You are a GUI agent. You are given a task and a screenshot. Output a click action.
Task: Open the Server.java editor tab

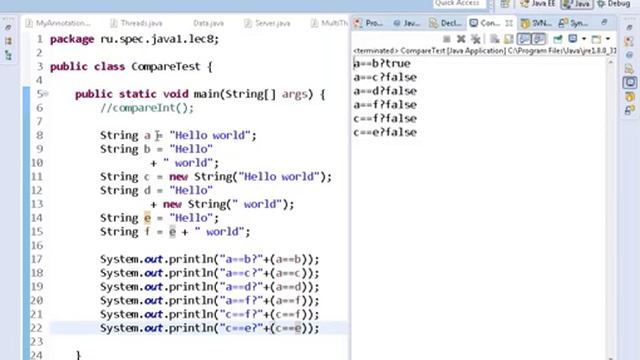point(267,23)
